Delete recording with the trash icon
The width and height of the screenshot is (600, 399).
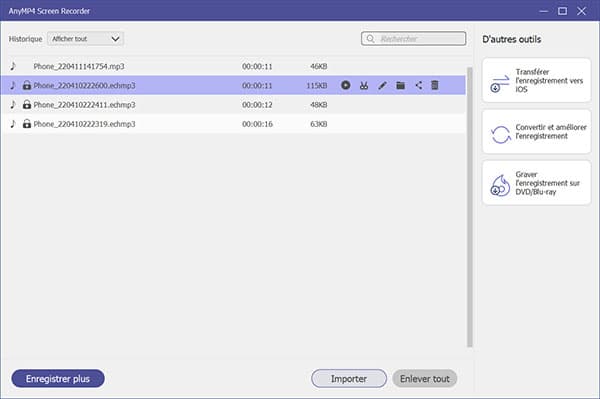[435, 85]
